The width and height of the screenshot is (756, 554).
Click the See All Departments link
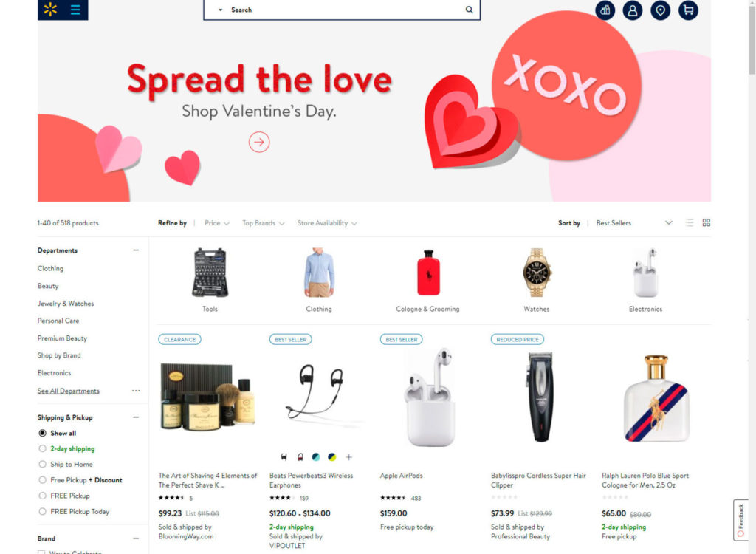coord(69,391)
